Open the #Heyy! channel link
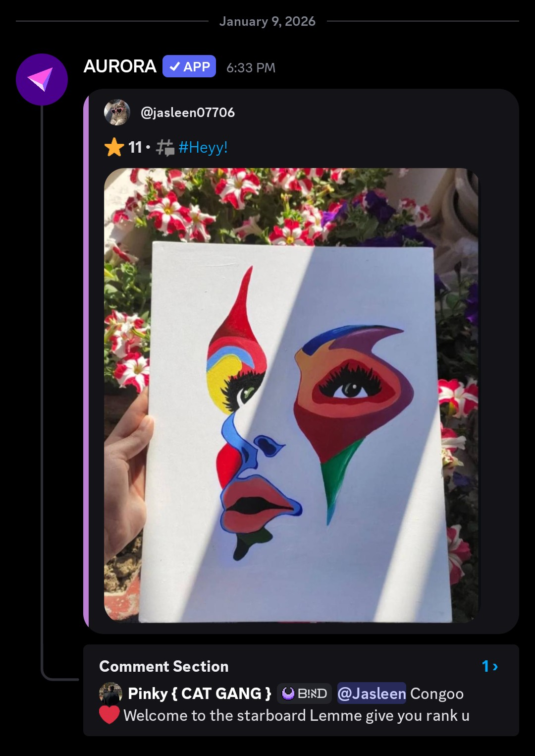535x756 pixels. (x=203, y=147)
